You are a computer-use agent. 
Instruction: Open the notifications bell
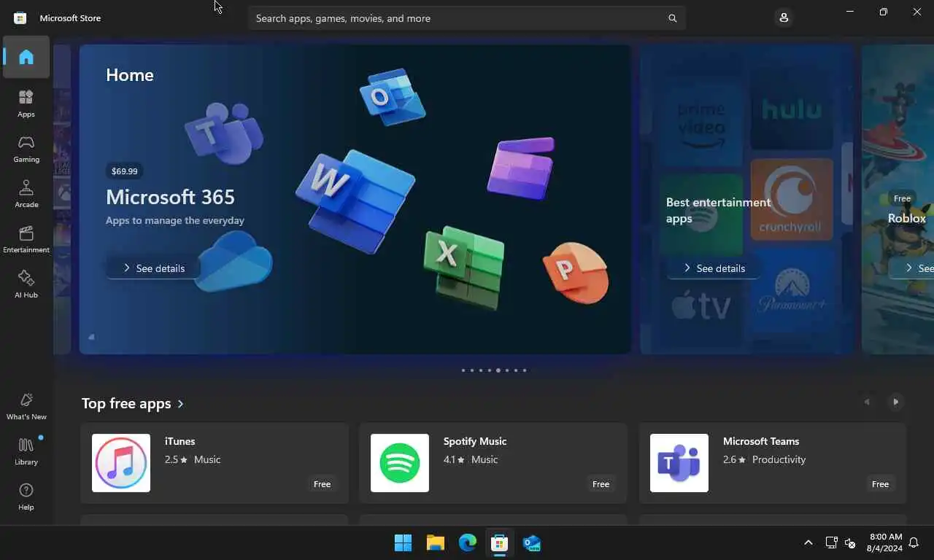pos(914,542)
